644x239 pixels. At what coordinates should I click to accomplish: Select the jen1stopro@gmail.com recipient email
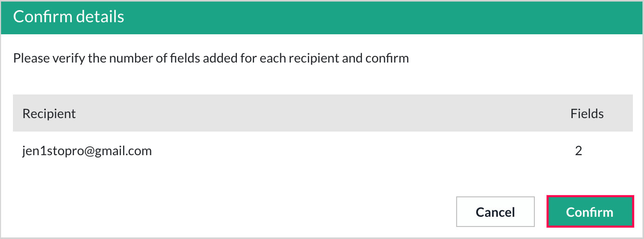click(x=87, y=151)
